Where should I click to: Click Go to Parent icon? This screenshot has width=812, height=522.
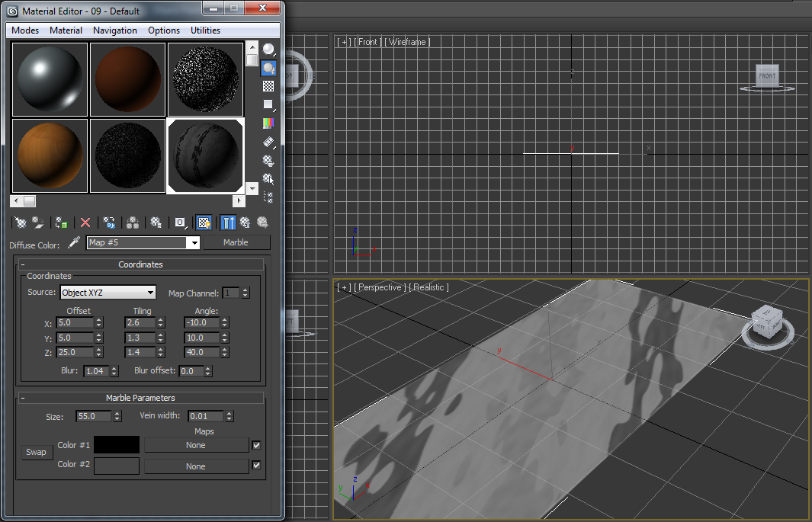(245, 223)
